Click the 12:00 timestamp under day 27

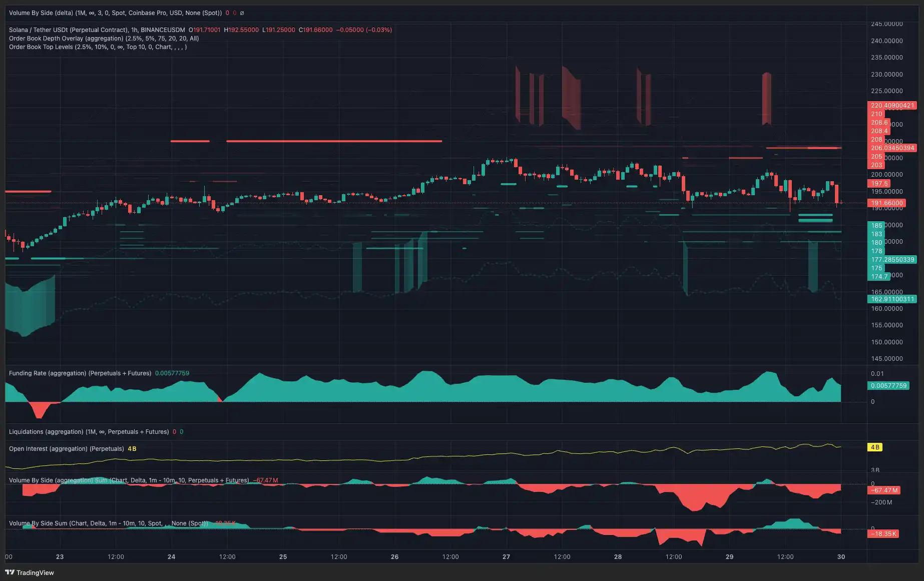pos(562,556)
